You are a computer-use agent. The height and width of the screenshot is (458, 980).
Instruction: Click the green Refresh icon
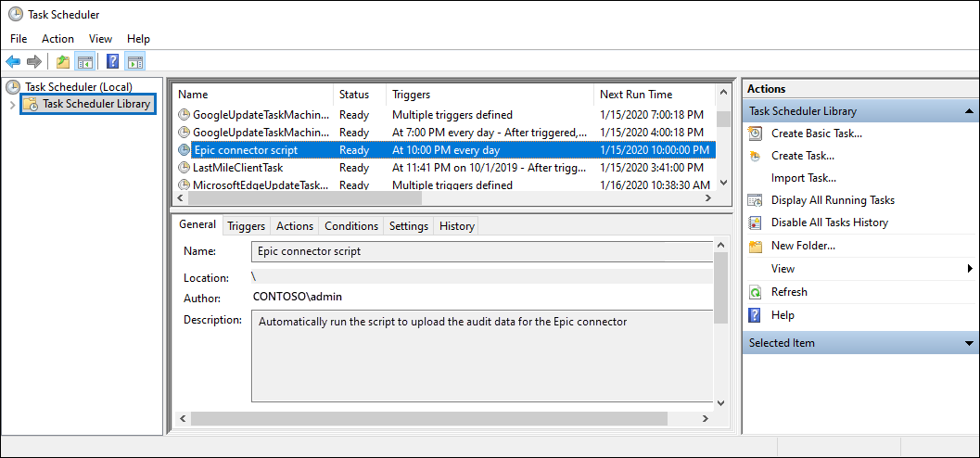pyautogui.click(x=756, y=292)
